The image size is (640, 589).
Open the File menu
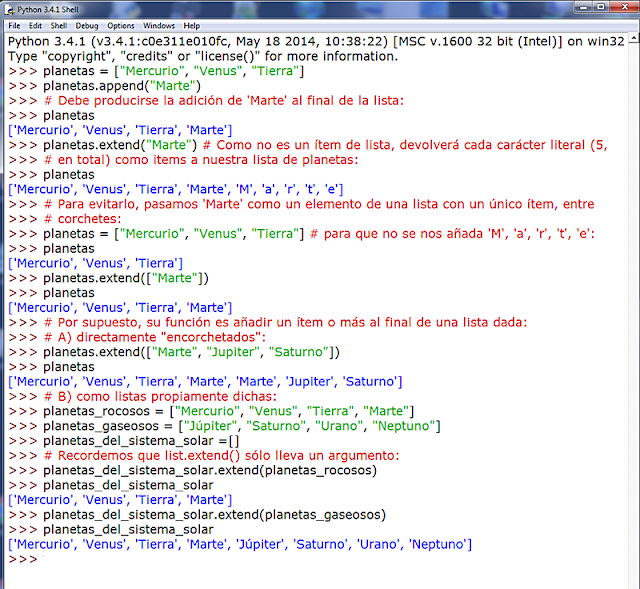pyautogui.click(x=14, y=26)
